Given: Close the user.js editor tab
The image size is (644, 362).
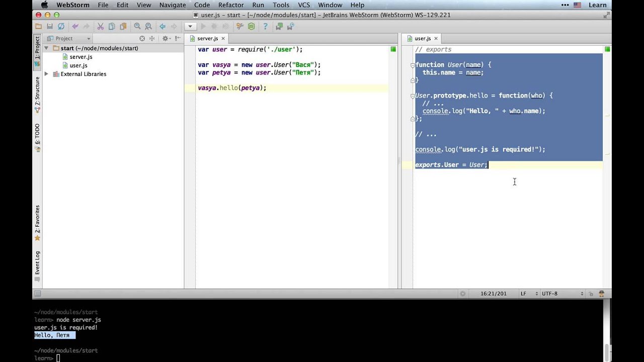Looking at the screenshot, I should (436, 38).
